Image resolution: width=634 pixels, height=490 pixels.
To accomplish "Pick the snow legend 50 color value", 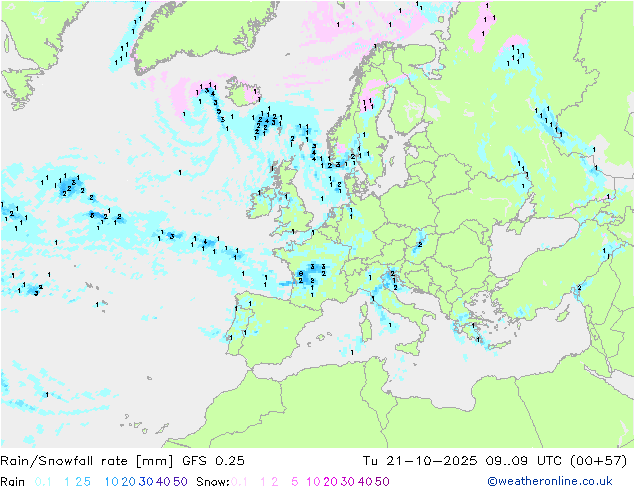I will 382,482.
